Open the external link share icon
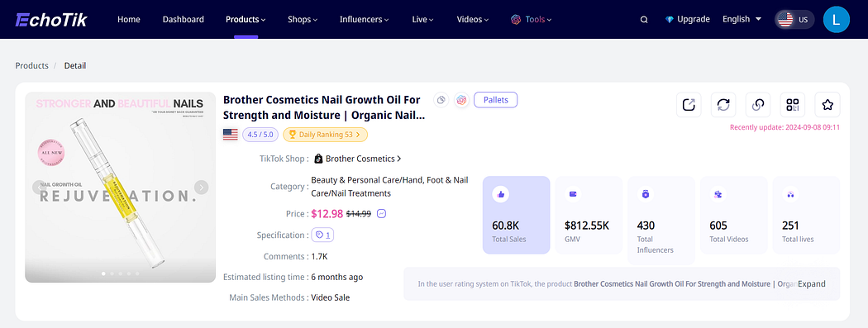 pyautogui.click(x=689, y=105)
